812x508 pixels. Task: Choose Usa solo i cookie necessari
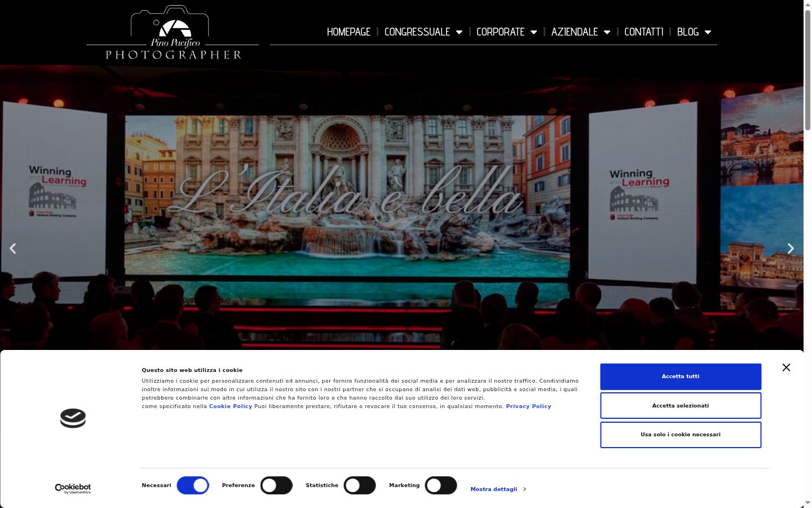(681, 435)
